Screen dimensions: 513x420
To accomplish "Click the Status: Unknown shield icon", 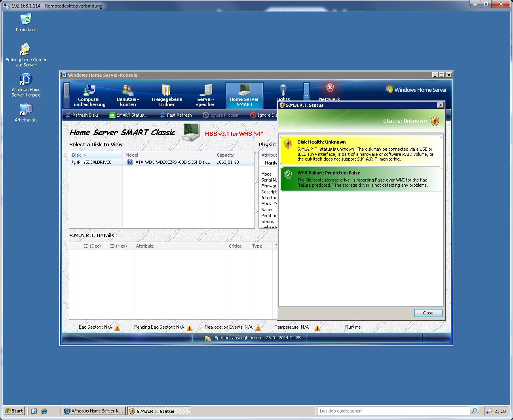I will coord(435,121).
